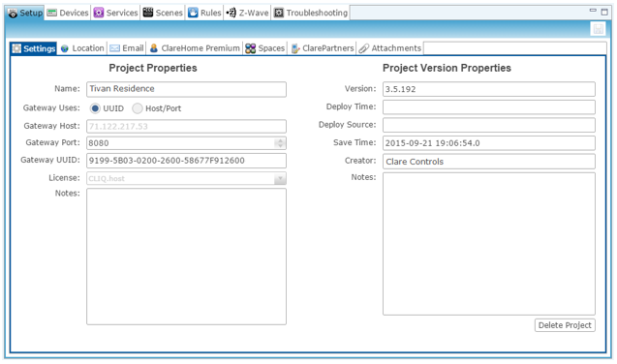Open the Attachments sub-tab
This screenshot has width=617, height=364.
(x=390, y=48)
